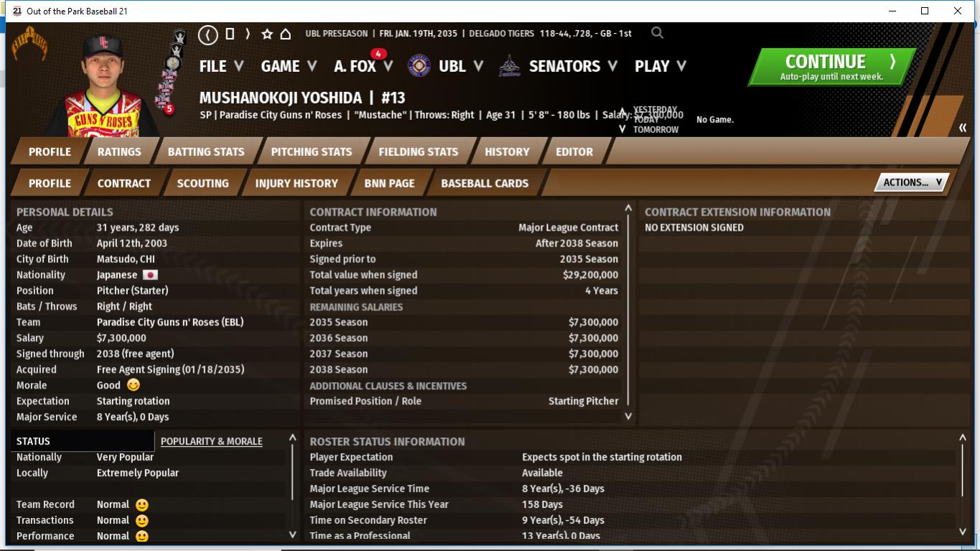The image size is (980, 551).
Task: Open the CONTRACT sub-tab
Action: 124,183
